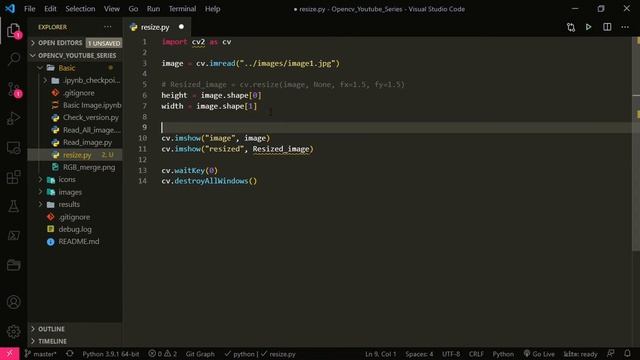Expand the results folder
The image size is (640, 360).
pos(75,204)
